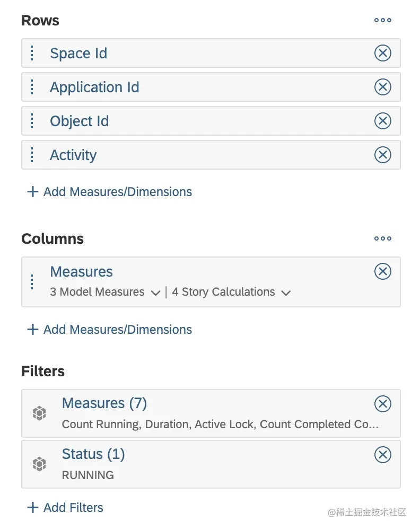Click the Status filter cube icon
The width and height of the screenshot is (420, 531).
point(39,464)
